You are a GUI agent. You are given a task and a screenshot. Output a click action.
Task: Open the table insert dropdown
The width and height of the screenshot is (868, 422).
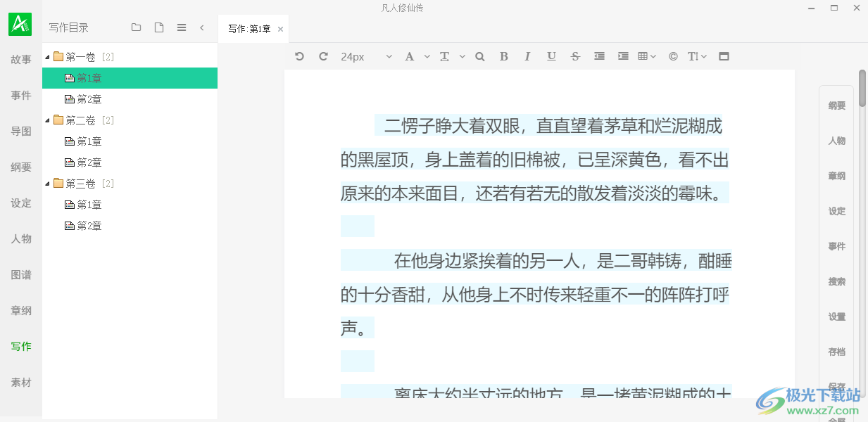(x=646, y=56)
